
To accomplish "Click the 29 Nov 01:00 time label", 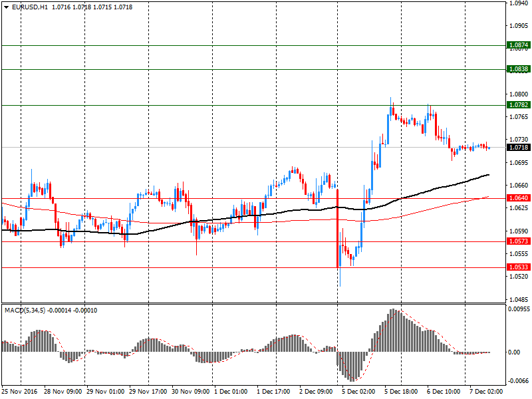I will [106, 392].
